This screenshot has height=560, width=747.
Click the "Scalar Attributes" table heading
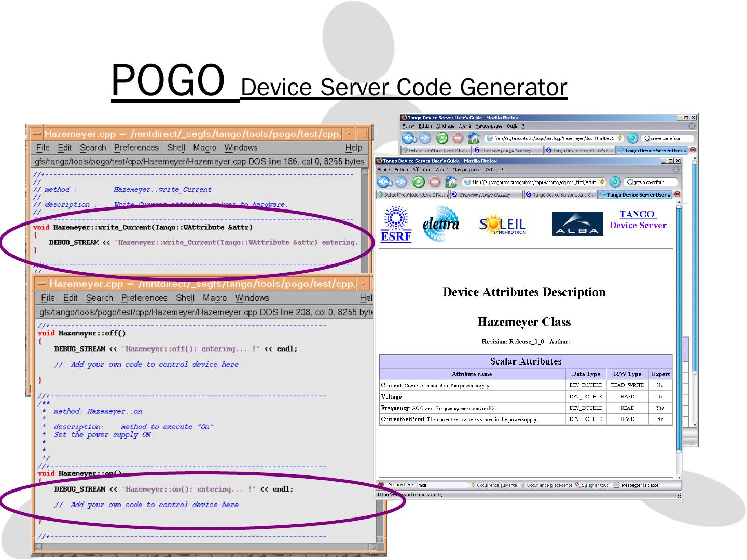click(x=526, y=361)
